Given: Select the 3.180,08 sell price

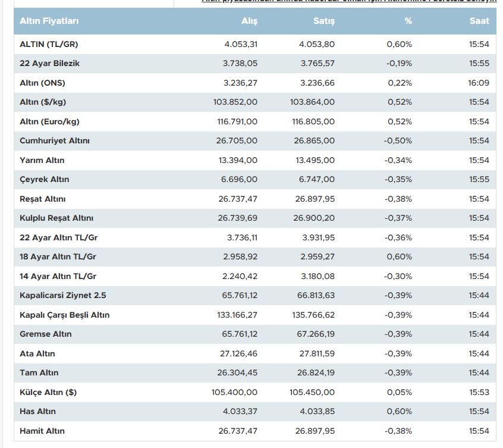Looking at the screenshot, I should pyautogui.click(x=318, y=276).
